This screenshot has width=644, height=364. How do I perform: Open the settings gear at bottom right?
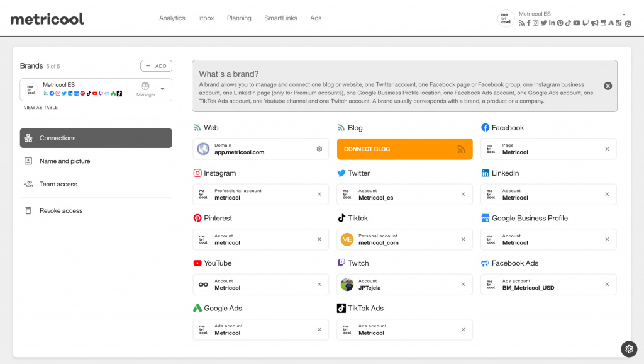click(x=629, y=349)
